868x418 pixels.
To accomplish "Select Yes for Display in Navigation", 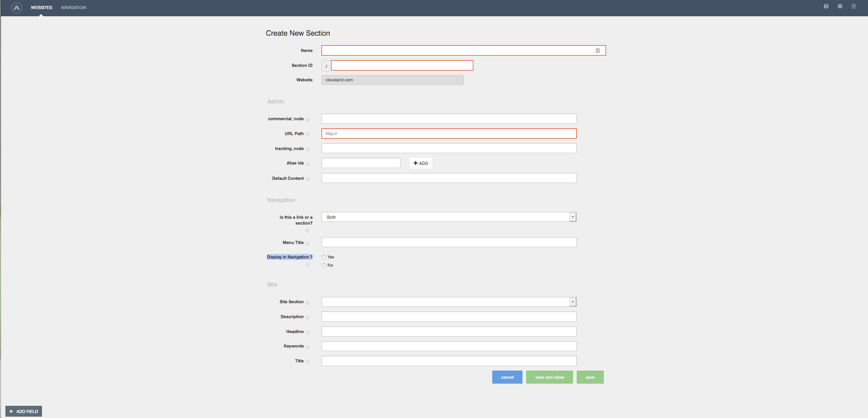I will 324,257.
